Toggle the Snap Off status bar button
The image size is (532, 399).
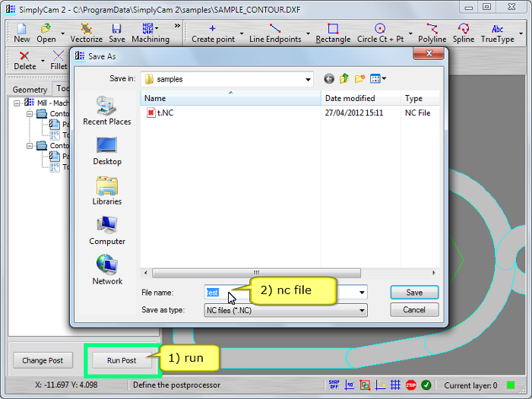tap(334, 385)
